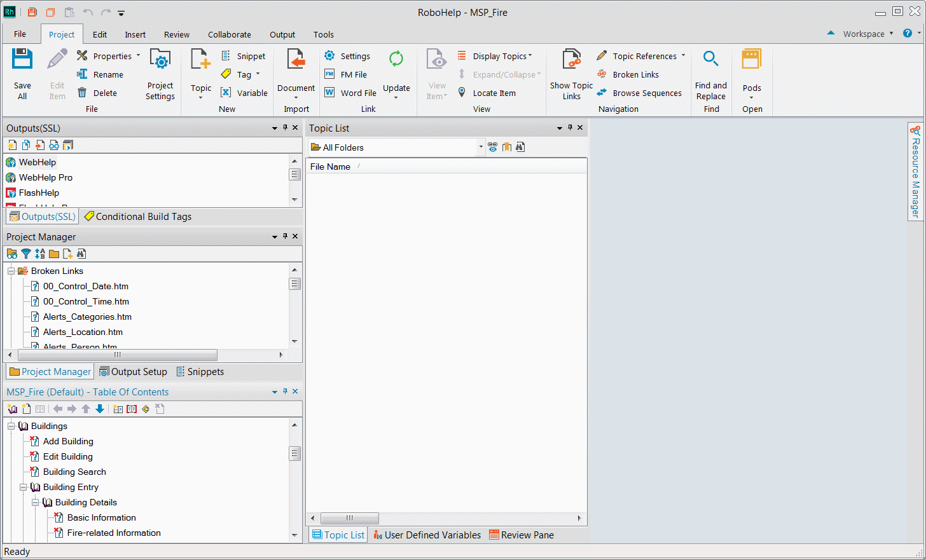
Task: Pin the Project Manager pod
Action: (285, 236)
